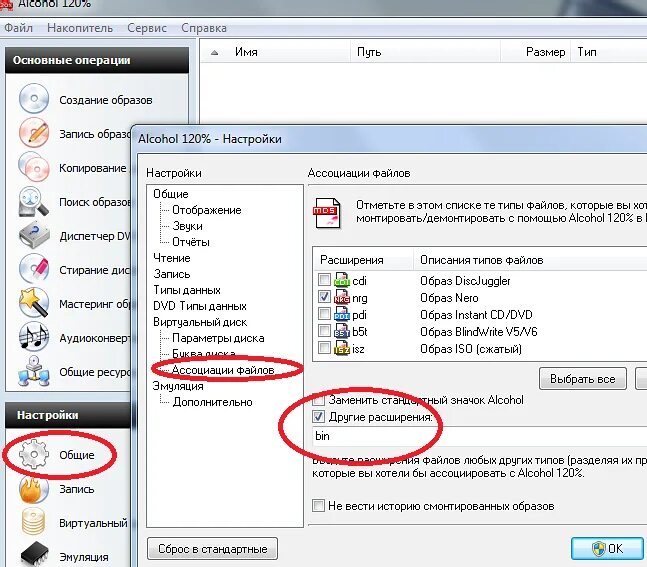Select Типы данных in settings tree
647x567 pixels.
point(187,290)
